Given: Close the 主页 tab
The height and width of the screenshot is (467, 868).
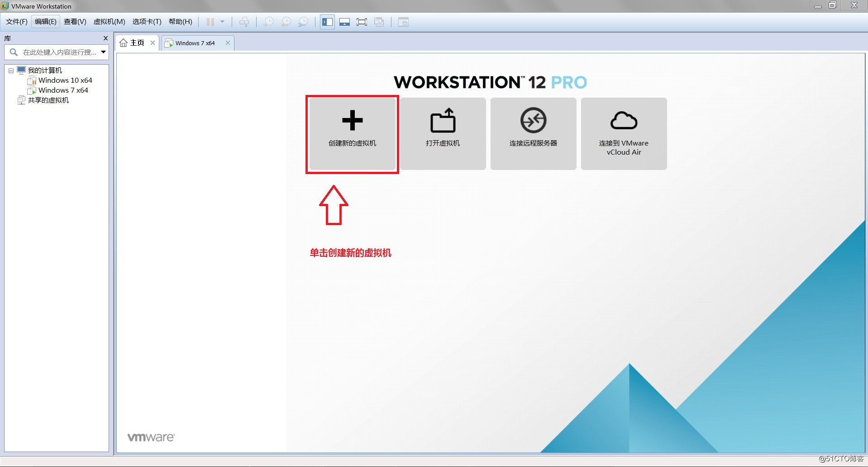Looking at the screenshot, I should pos(153,43).
